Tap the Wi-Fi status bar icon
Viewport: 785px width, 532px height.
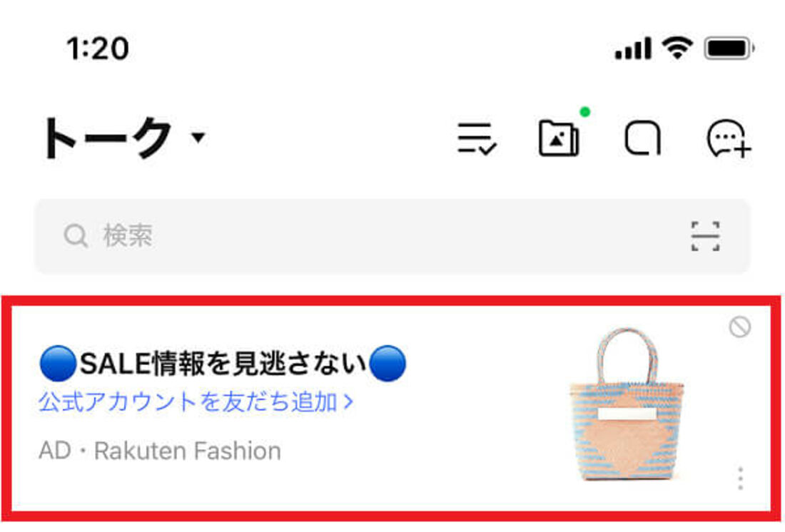coord(677,48)
